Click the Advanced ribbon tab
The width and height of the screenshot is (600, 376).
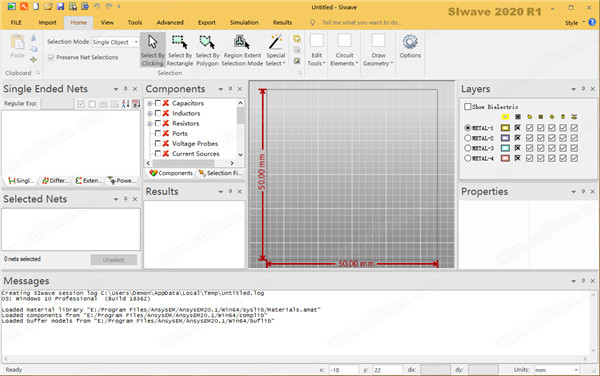tap(170, 23)
